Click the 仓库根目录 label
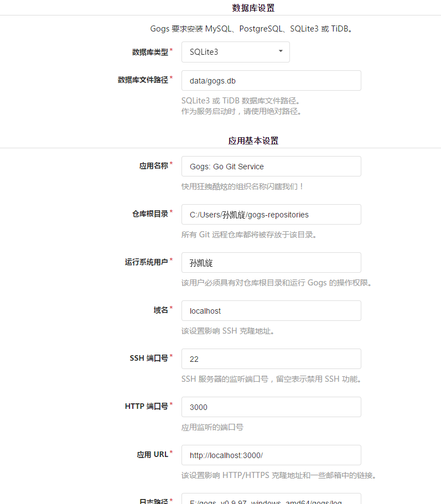441x504 pixels. point(150,214)
